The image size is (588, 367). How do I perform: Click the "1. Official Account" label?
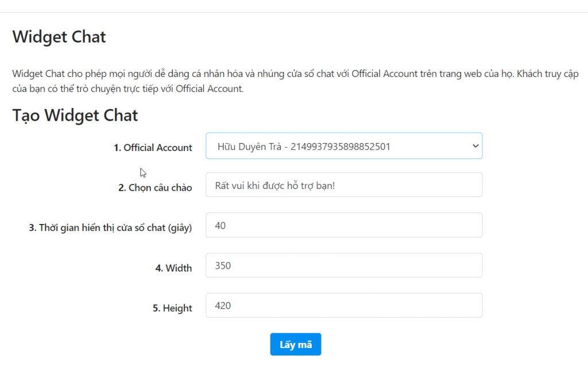pyautogui.click(x=153, y=148)
